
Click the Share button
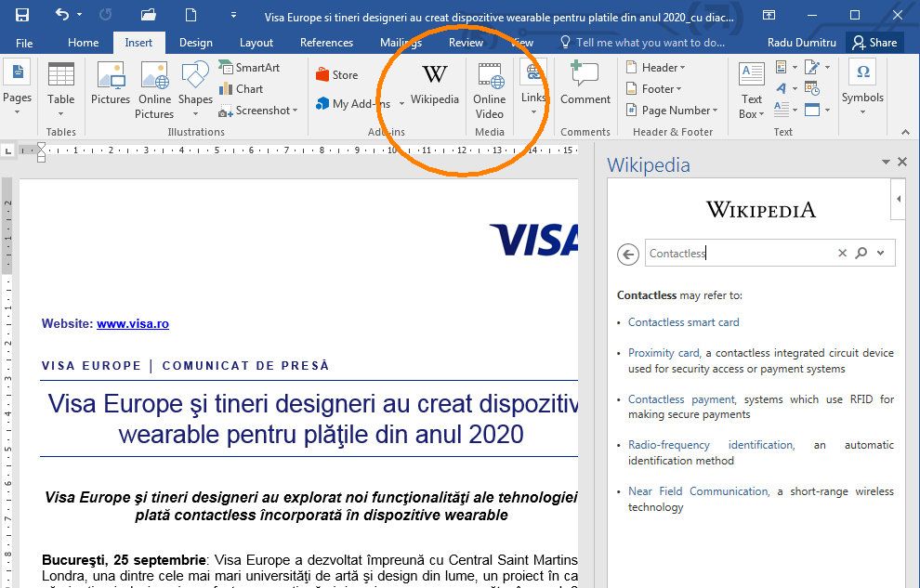coord(874,43)
